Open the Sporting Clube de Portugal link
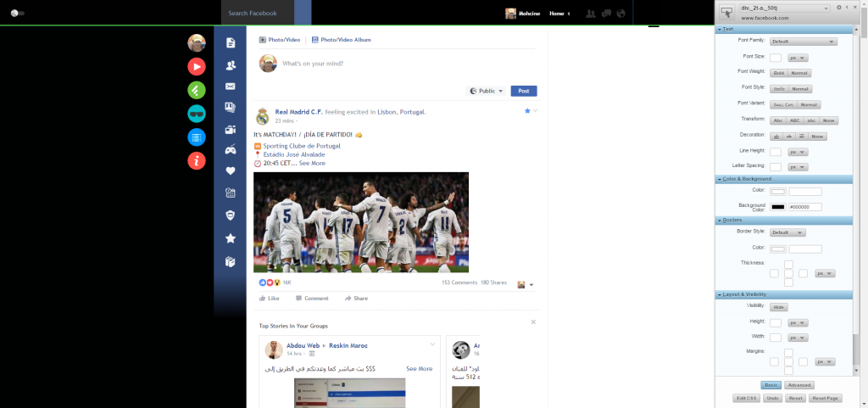Image resolution: width=868 pixels, height=408 pixels. click(302, 146)
